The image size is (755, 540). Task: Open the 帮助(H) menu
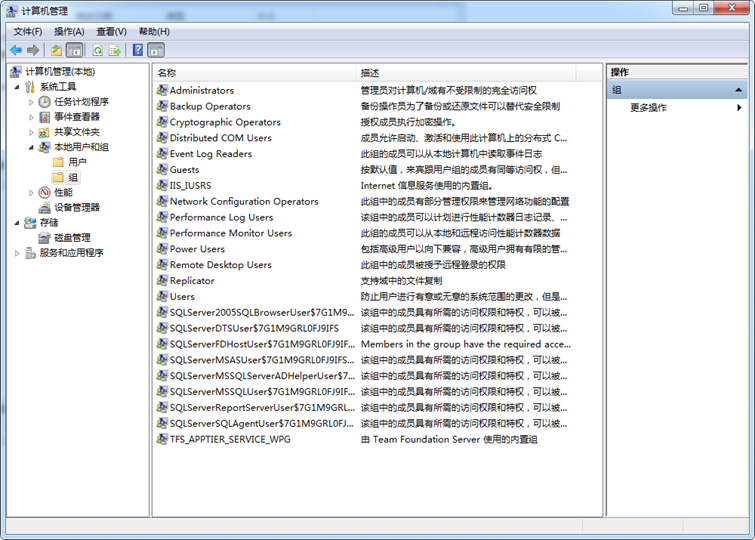(x=154, y=32)
